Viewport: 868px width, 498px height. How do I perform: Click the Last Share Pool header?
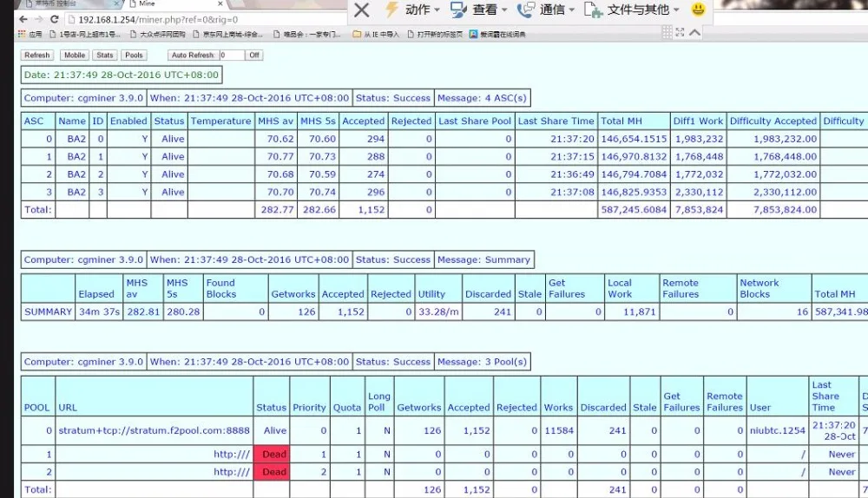(x=475, y=121)
